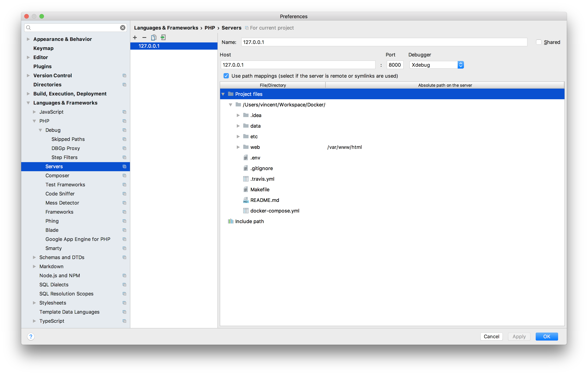Open the help question mark icon

pos(31,336)
